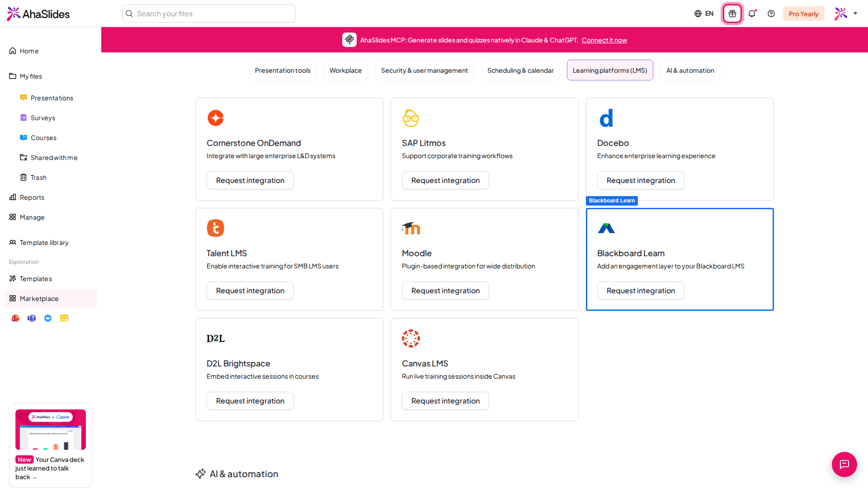Screen dimensions: 868x488
Task: Request integration for Moodle
Action: (445, 291)
